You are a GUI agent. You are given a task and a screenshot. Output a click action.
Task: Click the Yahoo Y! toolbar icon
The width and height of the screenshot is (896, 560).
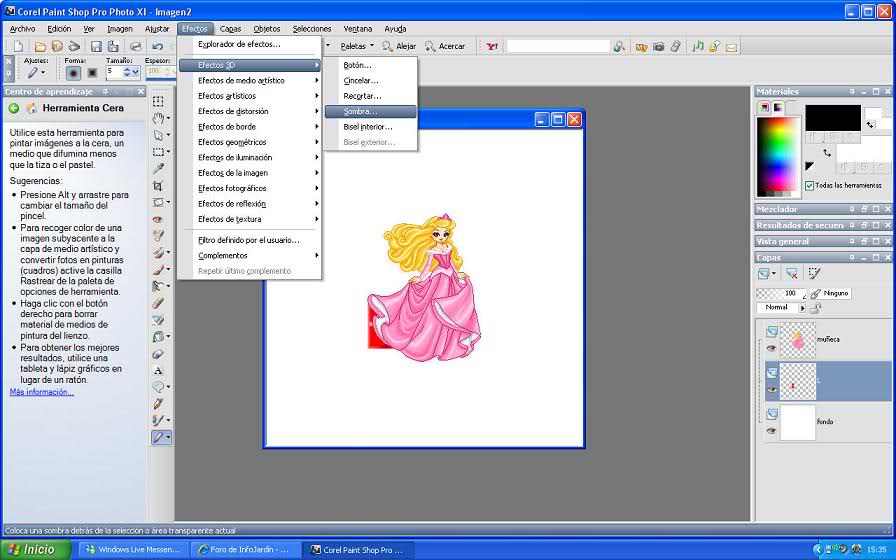492,46
